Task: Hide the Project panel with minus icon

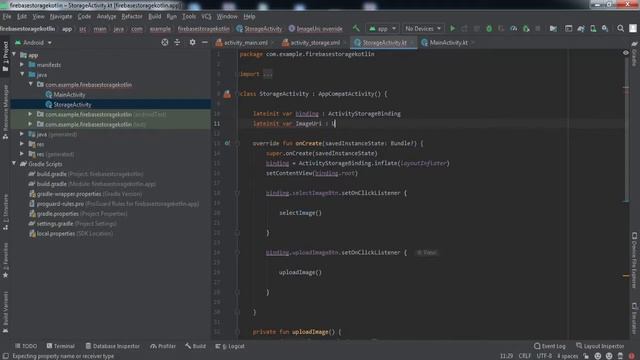Action: click(x=204, y=42)
